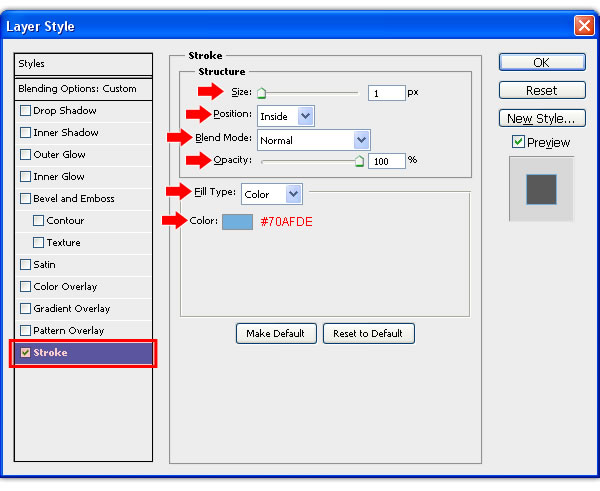Click the Reset to Default button
600x491 pixels.
(368, 333)
